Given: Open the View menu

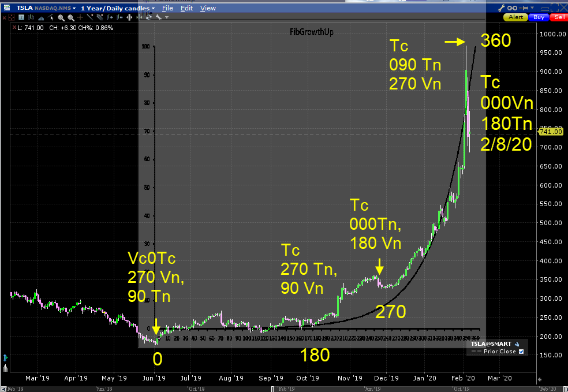Looking at the screenshot, I should (x=208, y=8).
